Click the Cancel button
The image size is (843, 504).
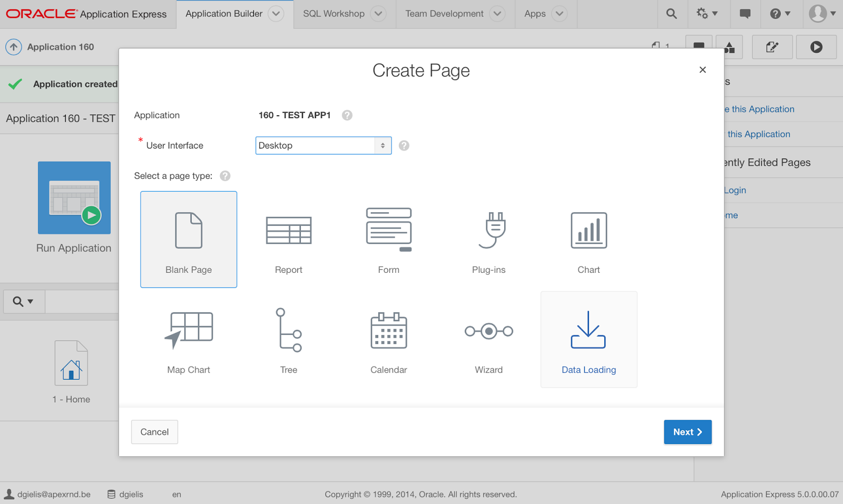tap(154, 432)
